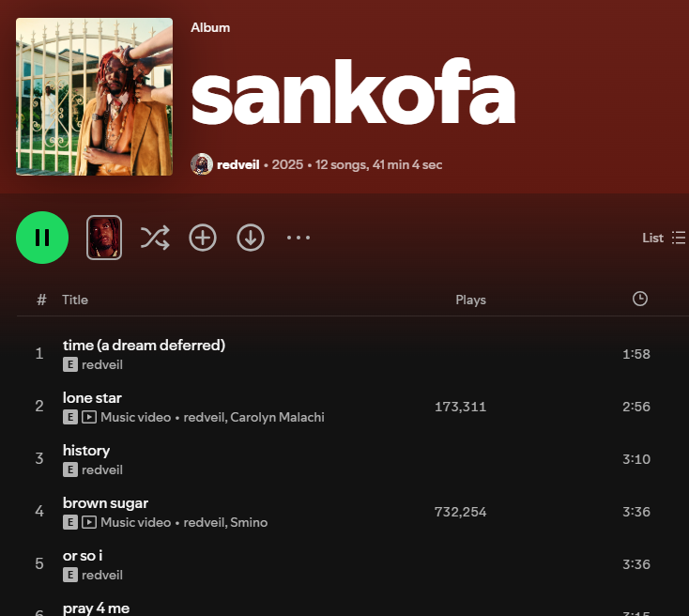Open the brown sugar music video icon
This screenshot has width=689, height=616.
click(89, 522)
